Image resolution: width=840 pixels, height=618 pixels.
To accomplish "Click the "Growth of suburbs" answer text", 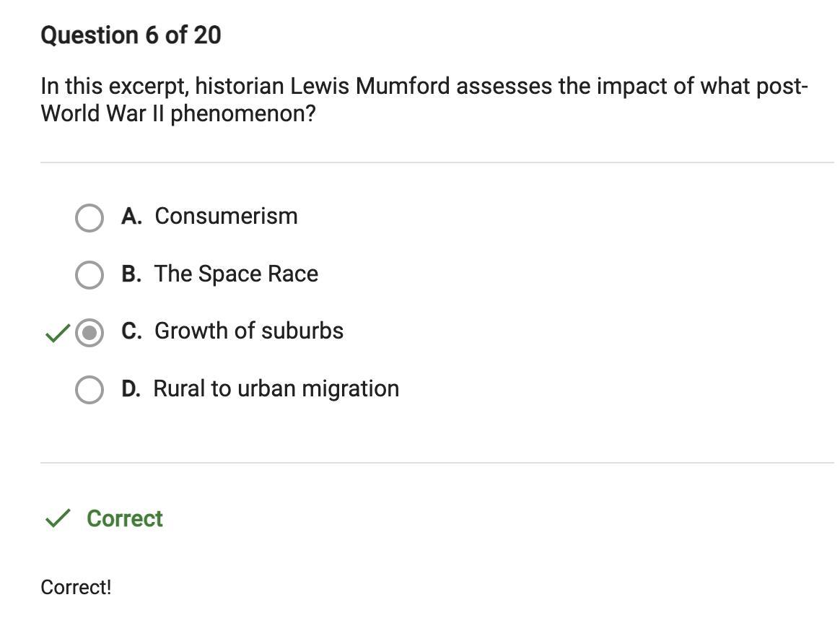I will (249, 331).
